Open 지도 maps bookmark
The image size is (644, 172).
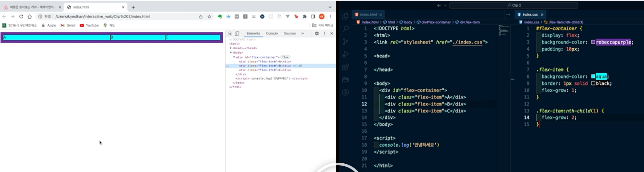coord(109,25)
